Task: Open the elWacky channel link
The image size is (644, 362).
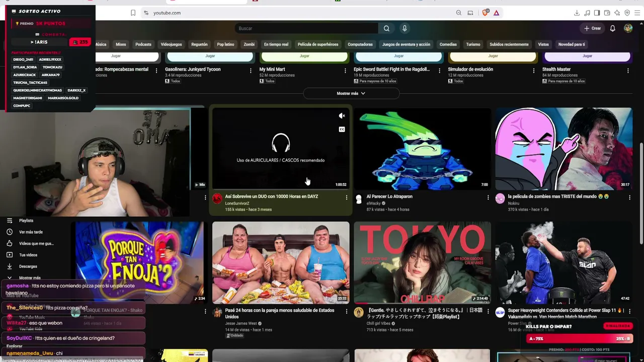Action: (x=375, y=203)
